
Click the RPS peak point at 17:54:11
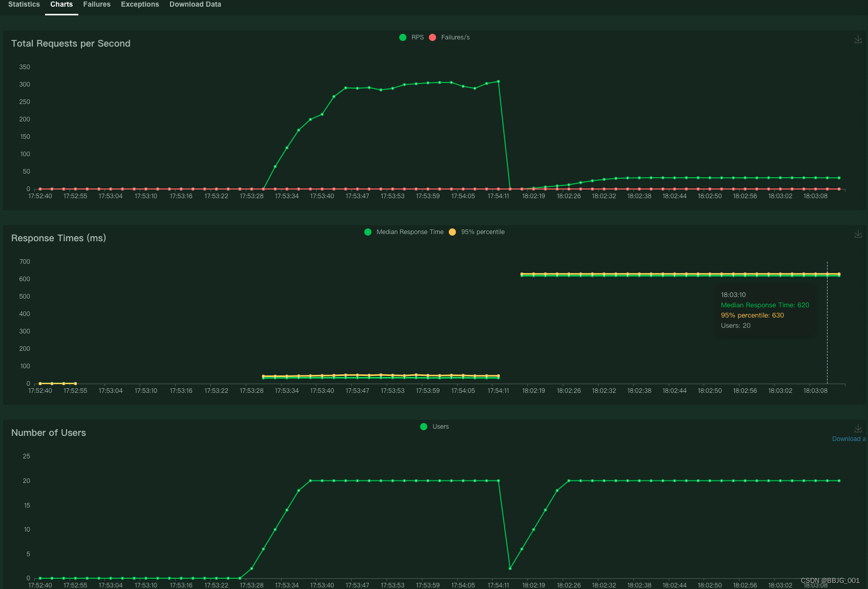coord(498,81)
